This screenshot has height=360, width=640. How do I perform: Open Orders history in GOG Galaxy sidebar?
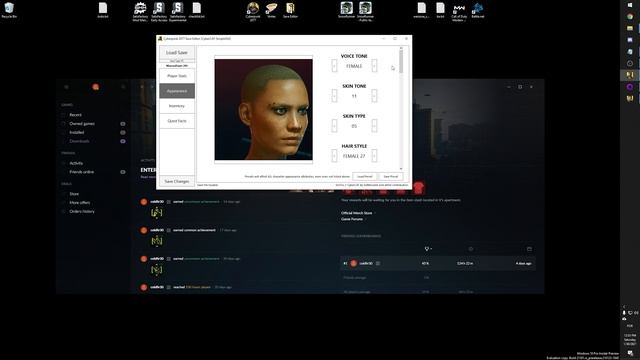tap(82, 211)
